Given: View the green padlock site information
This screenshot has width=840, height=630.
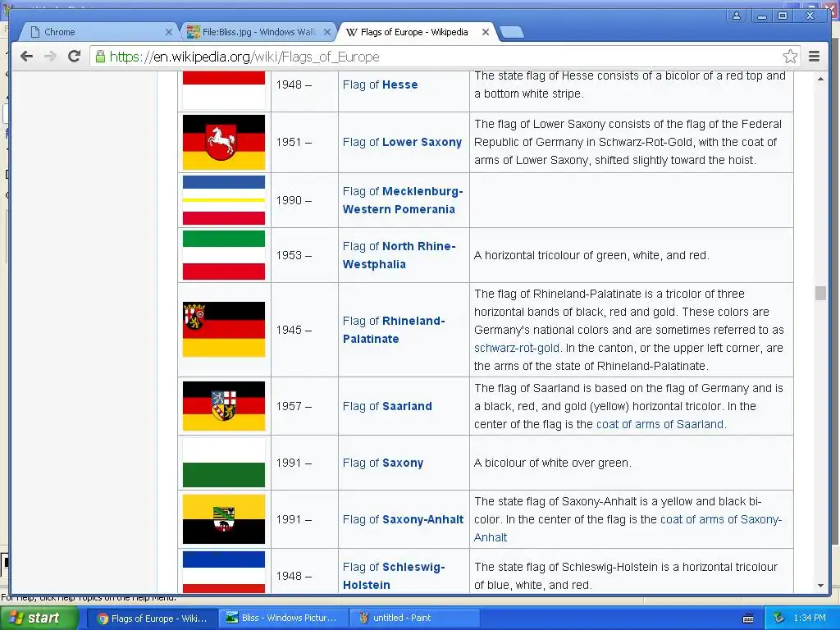Looking at the screenshot, I should 100,57.
